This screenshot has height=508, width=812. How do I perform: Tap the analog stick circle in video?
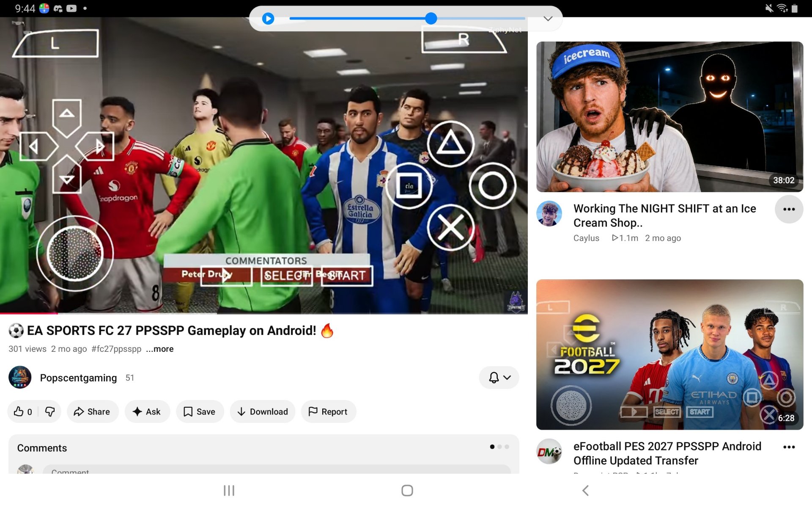(x=75, y=253)
